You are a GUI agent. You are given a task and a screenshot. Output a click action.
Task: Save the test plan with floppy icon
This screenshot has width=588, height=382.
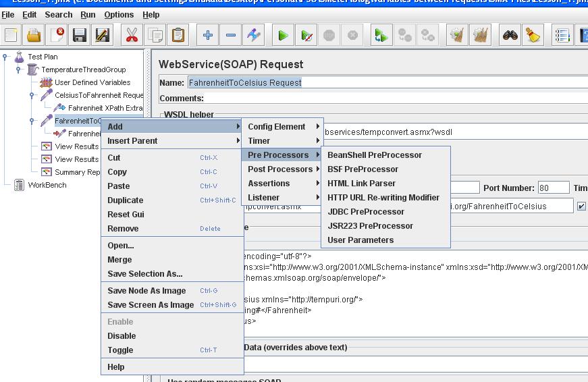click(x=80, y=35)
